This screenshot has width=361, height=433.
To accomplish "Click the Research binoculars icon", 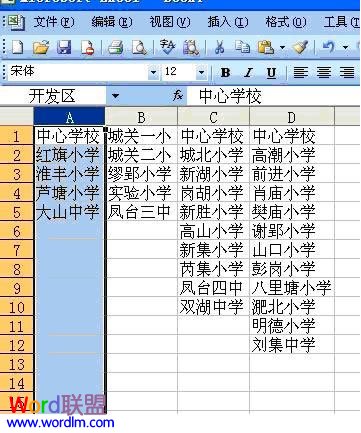I will click(x=191, y=47).
